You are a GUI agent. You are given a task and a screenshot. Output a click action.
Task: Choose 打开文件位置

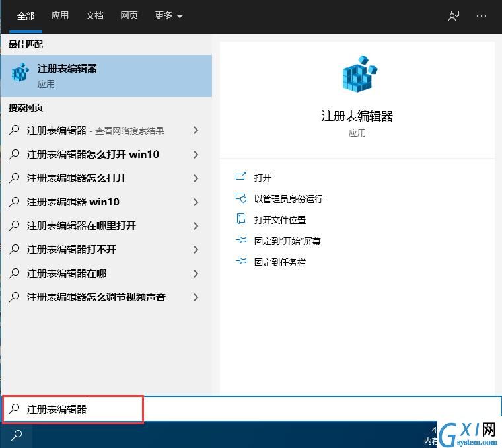coord(280,220)
